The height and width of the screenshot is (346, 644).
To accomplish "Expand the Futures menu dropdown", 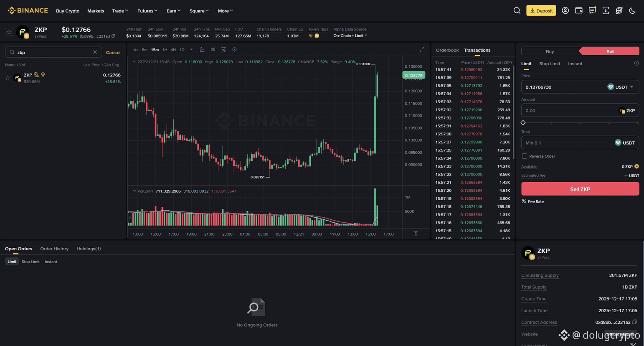I will tap(147, 11).
